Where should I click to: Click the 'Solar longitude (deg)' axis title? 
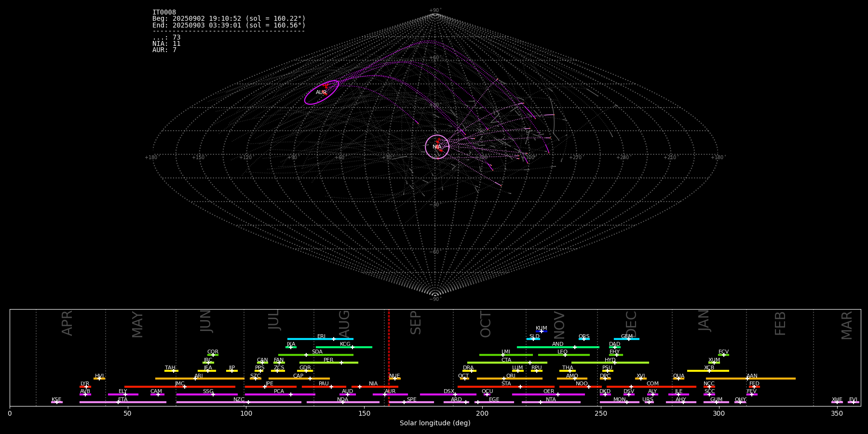click(x=435, y=423)
